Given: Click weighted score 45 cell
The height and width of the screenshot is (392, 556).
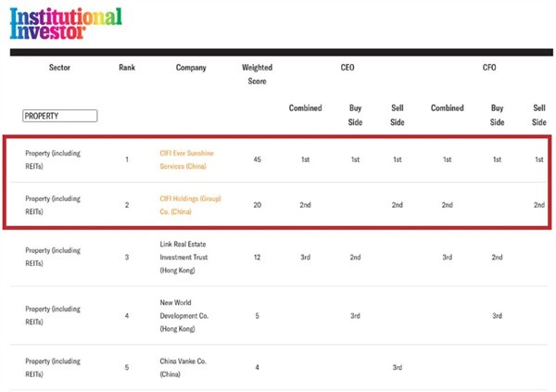Looking at the screenshot, I should (x=257, y=159).
